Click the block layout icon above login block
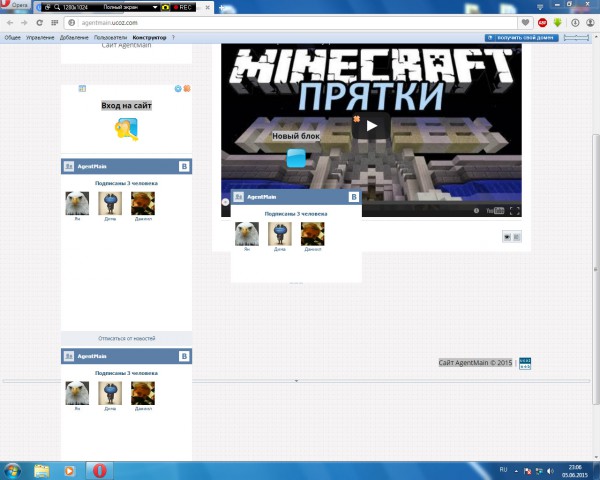Image resolution: width=600 pixels, height=480 pixels. click(82, 89)
